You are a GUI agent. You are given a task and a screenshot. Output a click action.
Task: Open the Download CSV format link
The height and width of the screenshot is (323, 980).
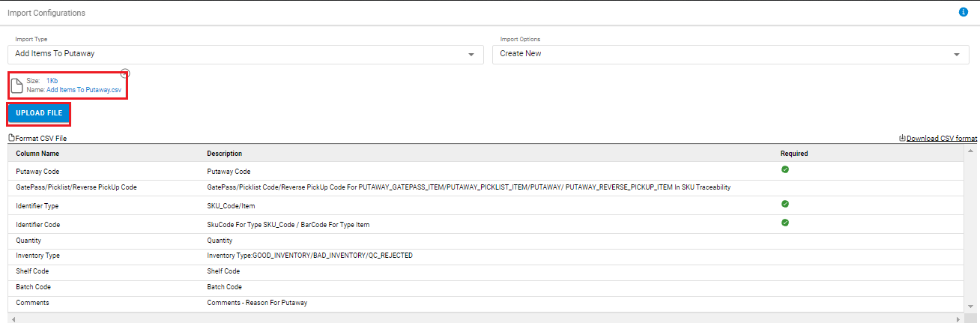[942, 139]
